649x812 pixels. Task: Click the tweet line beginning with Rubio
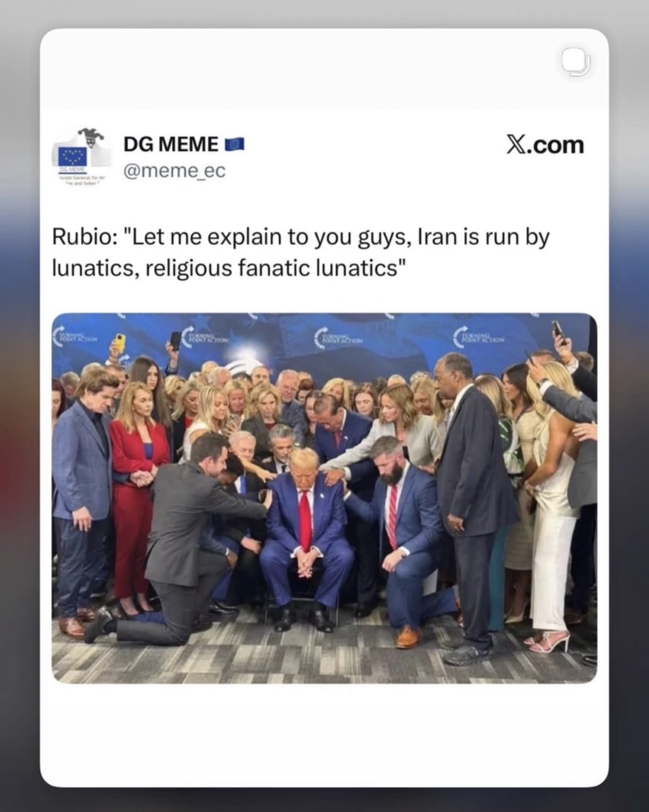[x=301, y=238]
